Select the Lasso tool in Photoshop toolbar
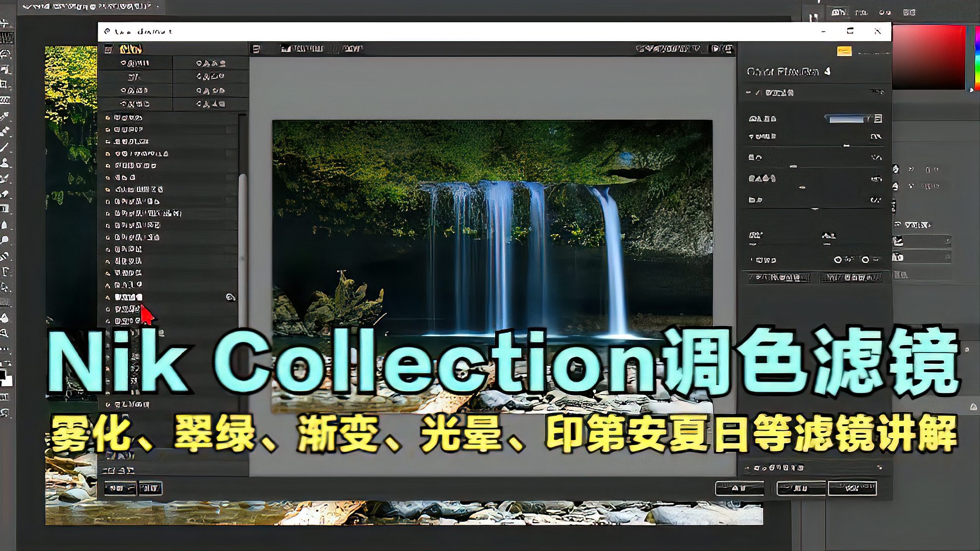 (x=5, y=53)
